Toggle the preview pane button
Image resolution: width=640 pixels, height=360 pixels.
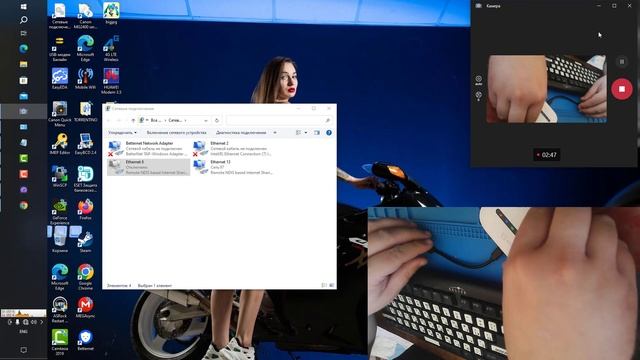pos(317,133)
